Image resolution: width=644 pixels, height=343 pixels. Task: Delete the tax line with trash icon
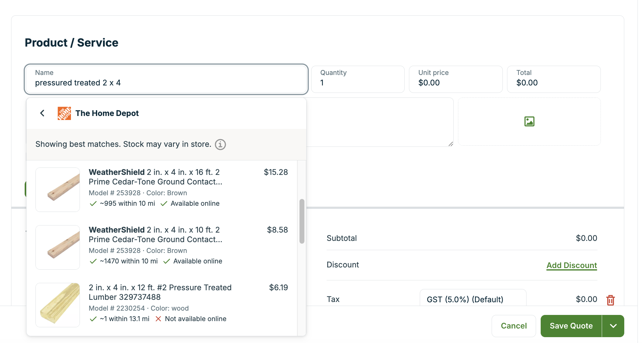pyautogui.click(x=610, y=300)
